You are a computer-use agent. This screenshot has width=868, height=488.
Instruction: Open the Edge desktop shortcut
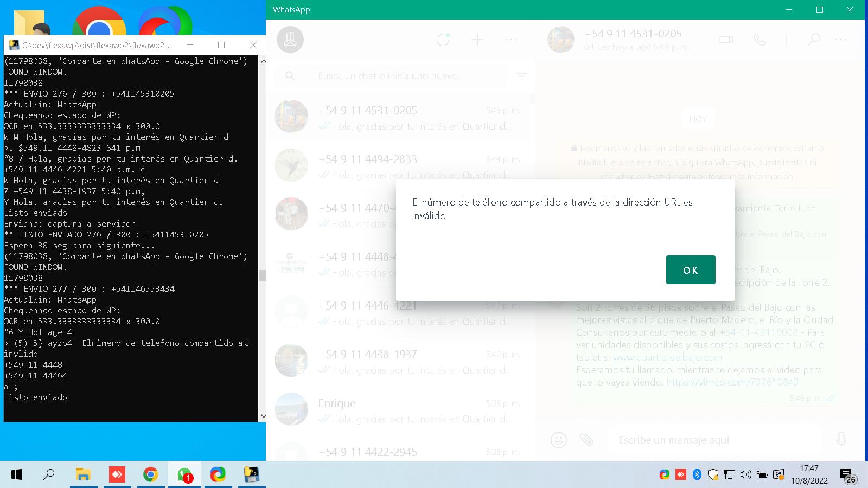pos(165,22)
